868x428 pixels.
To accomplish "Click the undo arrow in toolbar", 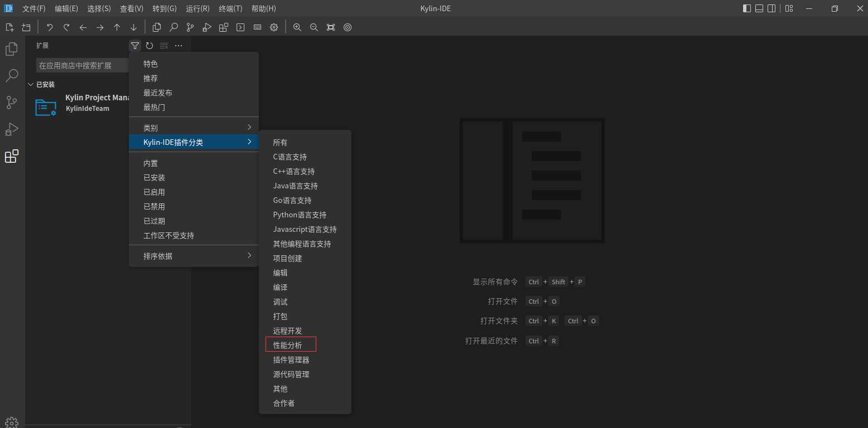I will coord(50,27).
